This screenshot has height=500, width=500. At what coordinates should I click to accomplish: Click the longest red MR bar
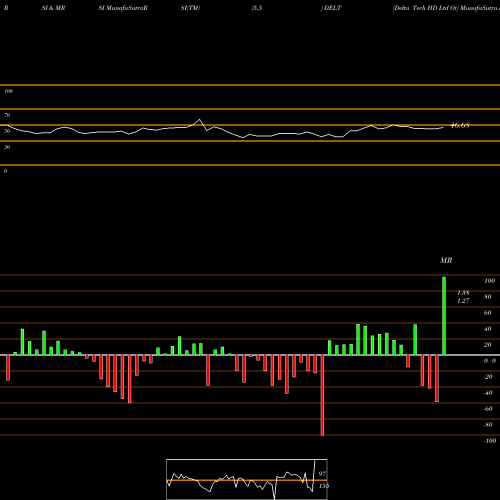322,395
